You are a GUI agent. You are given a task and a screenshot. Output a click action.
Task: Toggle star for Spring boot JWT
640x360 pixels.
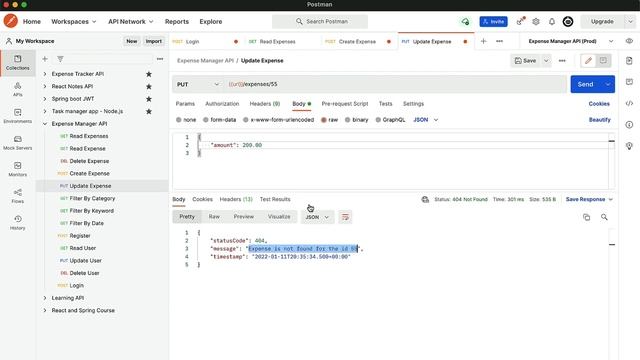click(149, 99)
